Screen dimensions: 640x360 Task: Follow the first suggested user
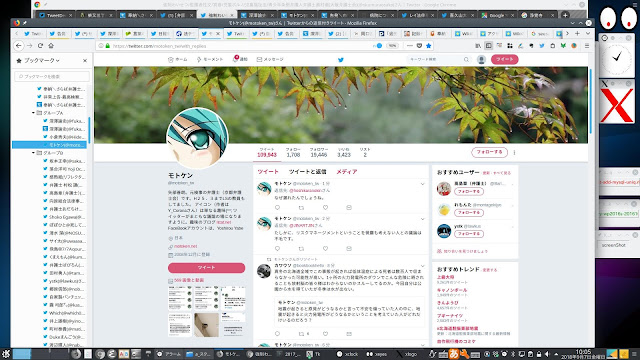pos(469,191)
